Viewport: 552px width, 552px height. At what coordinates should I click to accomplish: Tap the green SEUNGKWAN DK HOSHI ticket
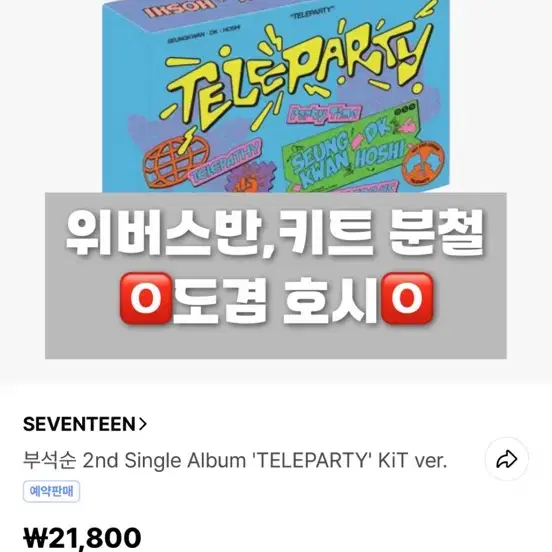[x=349, y=150]
